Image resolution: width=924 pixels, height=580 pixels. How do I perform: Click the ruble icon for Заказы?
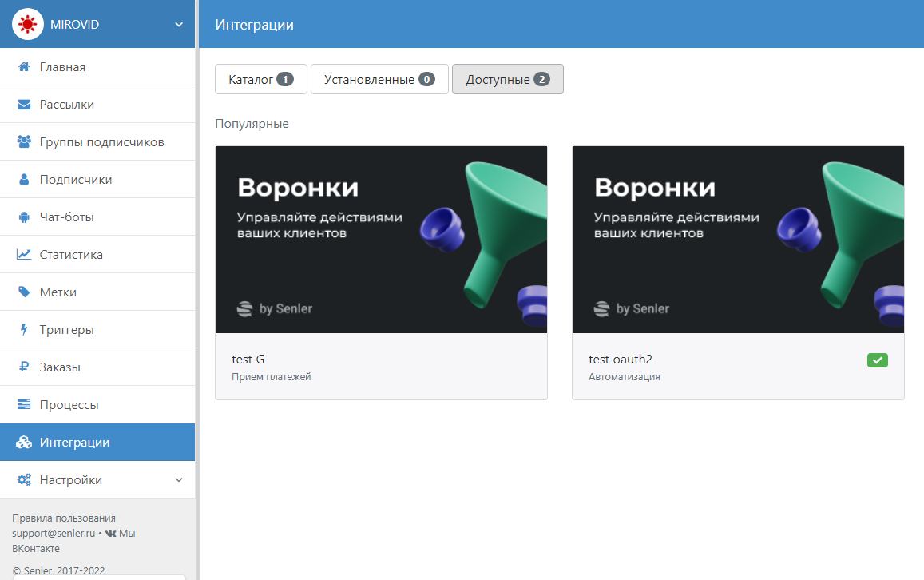click(x=24, y=367)
